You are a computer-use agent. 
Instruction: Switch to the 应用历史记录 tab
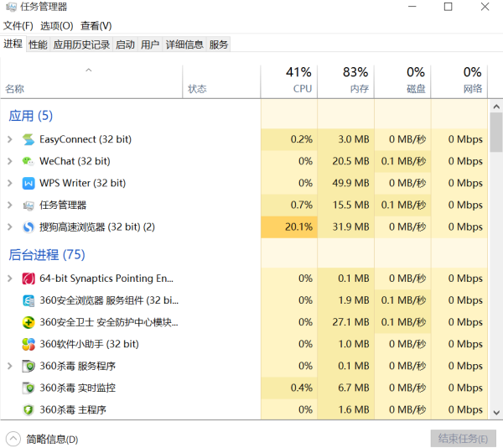81,44
